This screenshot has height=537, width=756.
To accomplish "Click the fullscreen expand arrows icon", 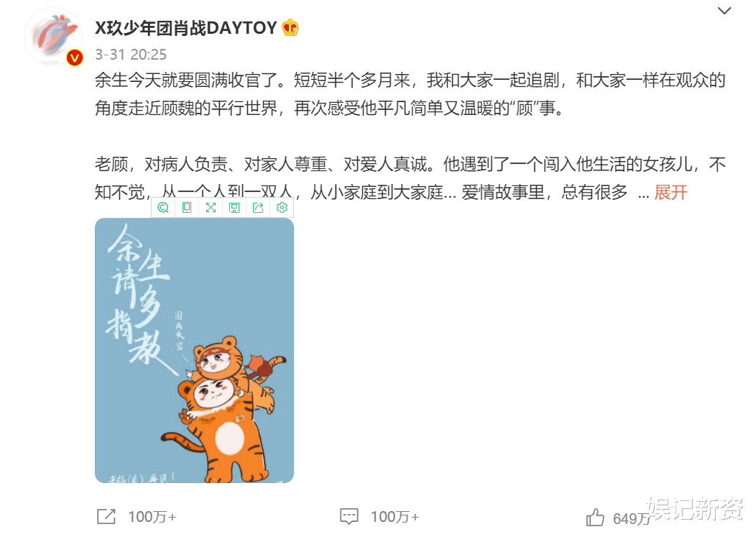I will pos(211,208).
